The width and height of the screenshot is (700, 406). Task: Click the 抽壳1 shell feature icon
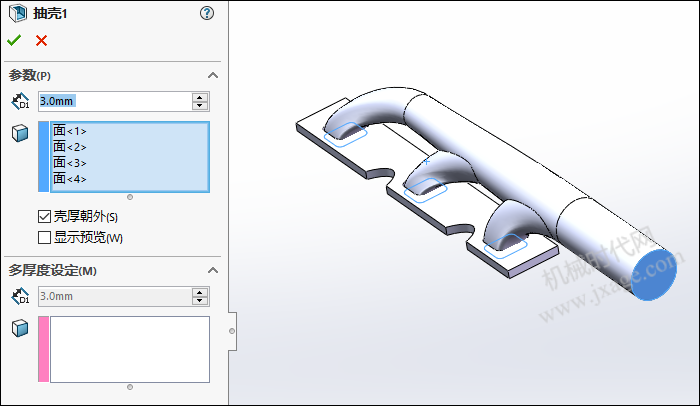coord(18,13)
